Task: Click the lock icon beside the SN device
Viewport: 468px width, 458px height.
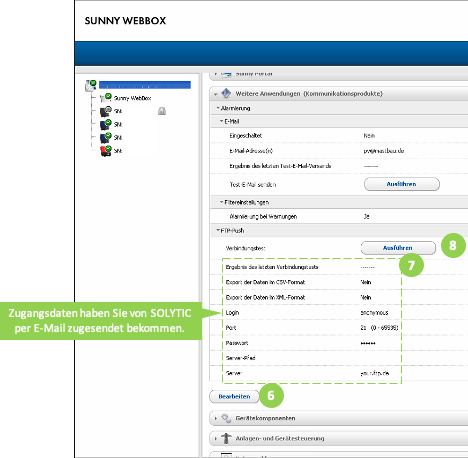Action: click(x=162, y=111)
